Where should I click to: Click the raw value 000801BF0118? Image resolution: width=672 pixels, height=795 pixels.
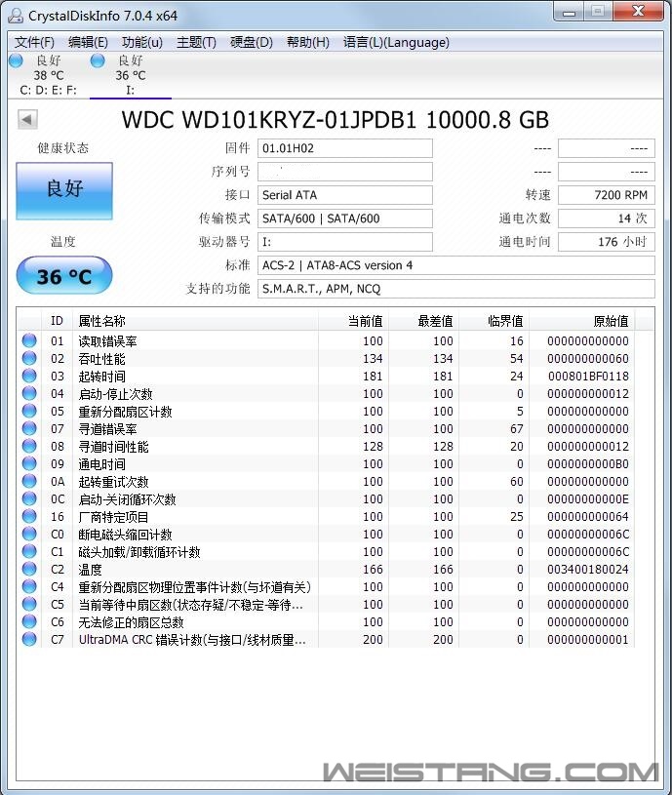point(588,377)
